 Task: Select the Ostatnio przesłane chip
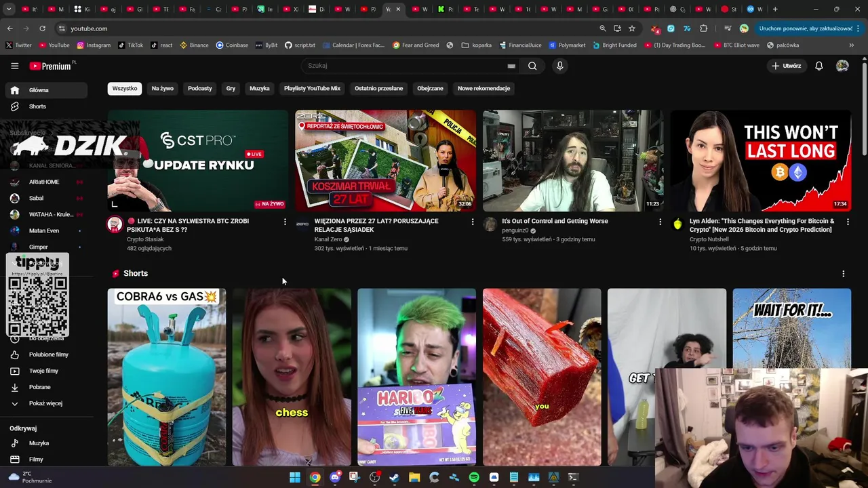pyautogui.click(x=378, y=88)
